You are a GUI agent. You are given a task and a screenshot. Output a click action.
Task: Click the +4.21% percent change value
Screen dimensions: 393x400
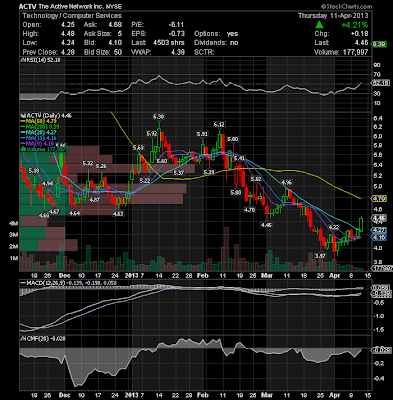coord(355,25)
